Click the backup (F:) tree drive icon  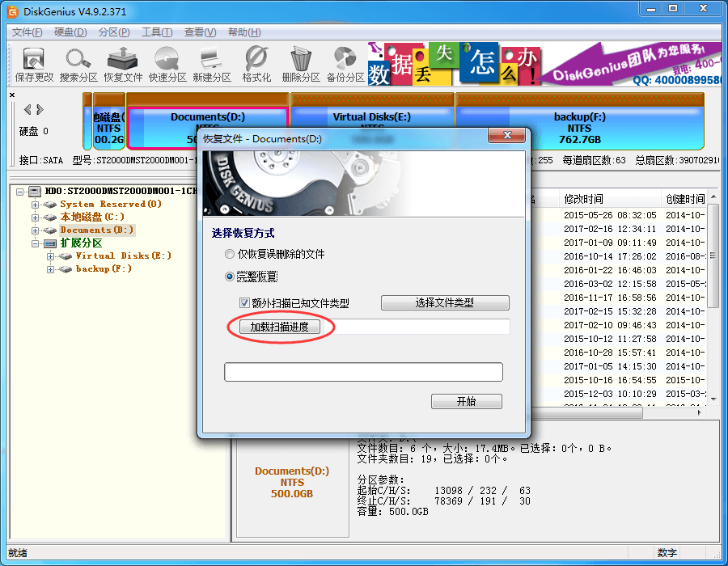tap(66, 269)
